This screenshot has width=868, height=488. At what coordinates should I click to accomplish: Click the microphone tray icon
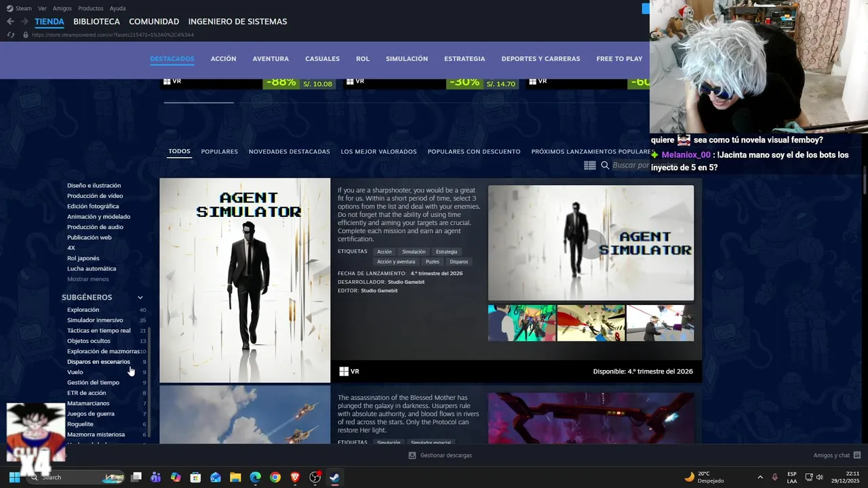775,477
